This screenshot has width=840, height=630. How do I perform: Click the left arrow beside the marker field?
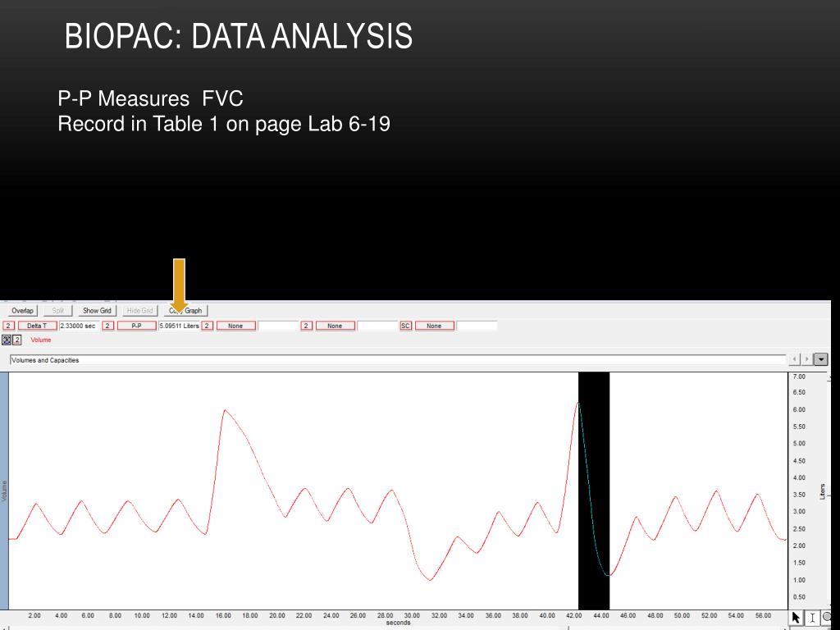[x=796, y=359]
